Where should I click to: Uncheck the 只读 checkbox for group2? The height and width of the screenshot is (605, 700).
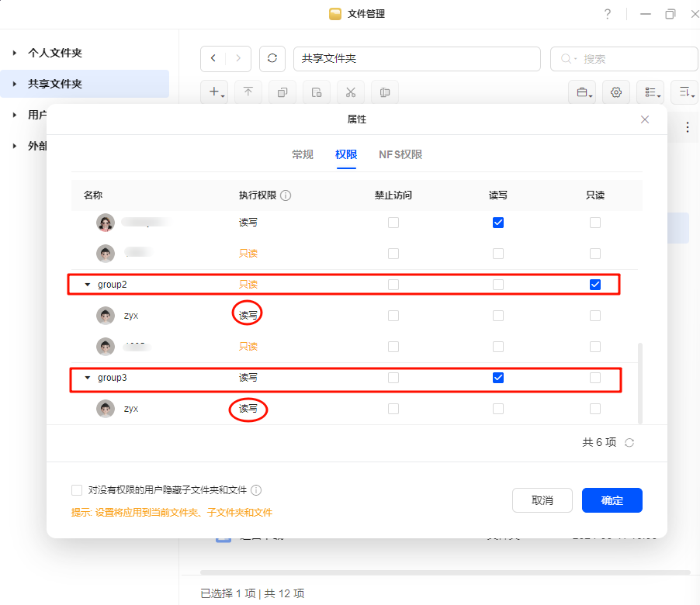coord(595,285)
